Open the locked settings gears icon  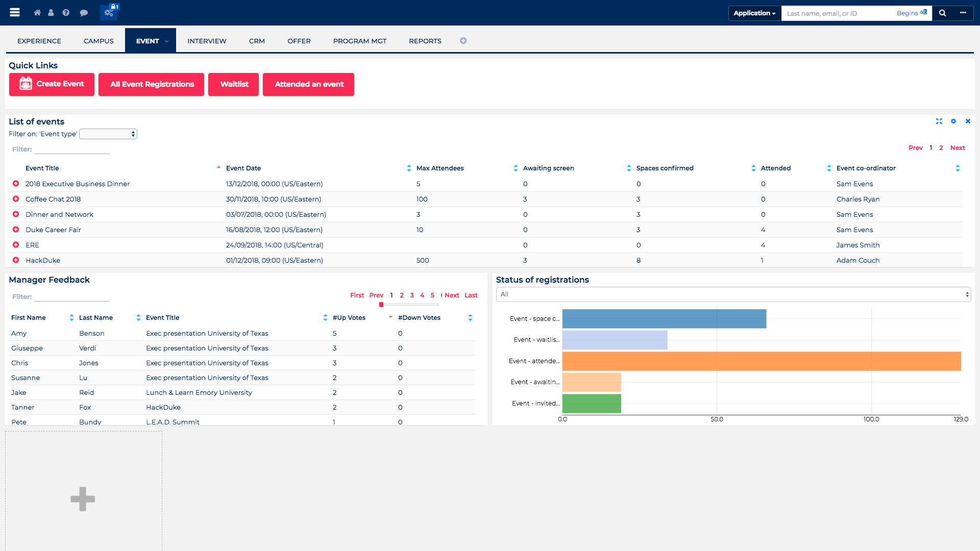pyautogui.click(x=109, y=12)
